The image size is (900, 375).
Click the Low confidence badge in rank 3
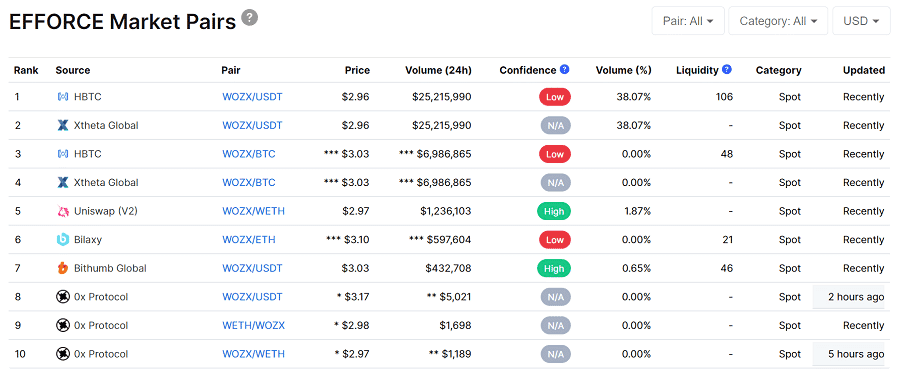click(554, 154)
